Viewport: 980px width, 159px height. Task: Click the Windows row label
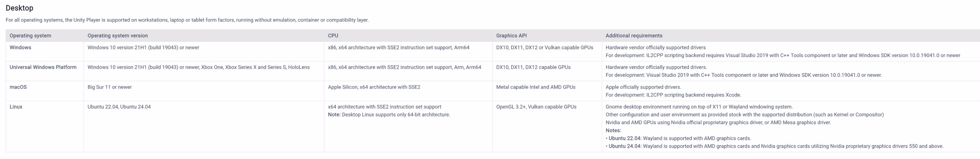pos(20,48)
